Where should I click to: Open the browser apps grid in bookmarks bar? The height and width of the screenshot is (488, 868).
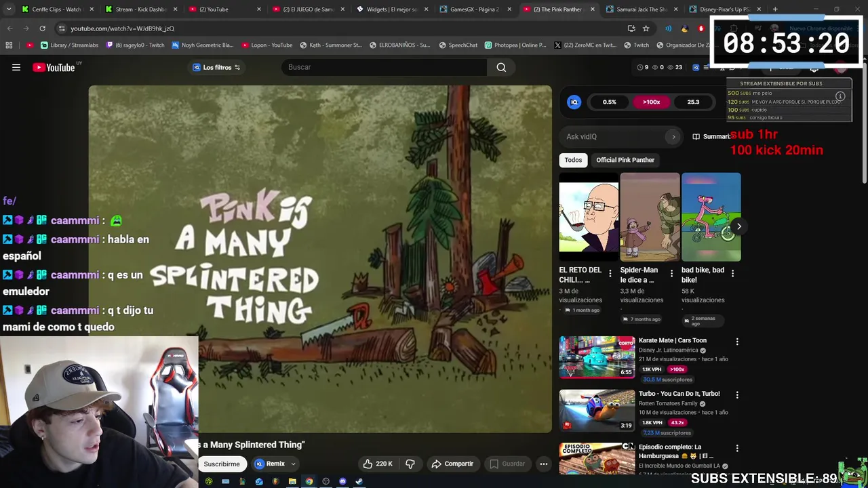click(9, 45)
